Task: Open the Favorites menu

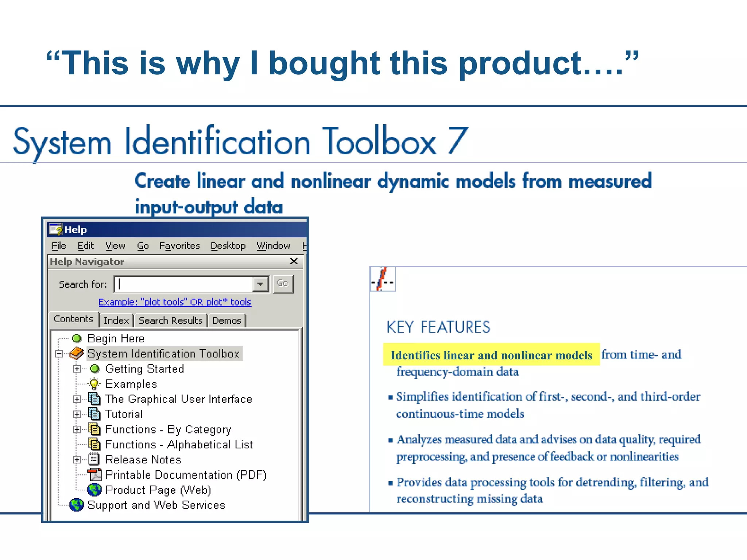Action: (179, 246)
